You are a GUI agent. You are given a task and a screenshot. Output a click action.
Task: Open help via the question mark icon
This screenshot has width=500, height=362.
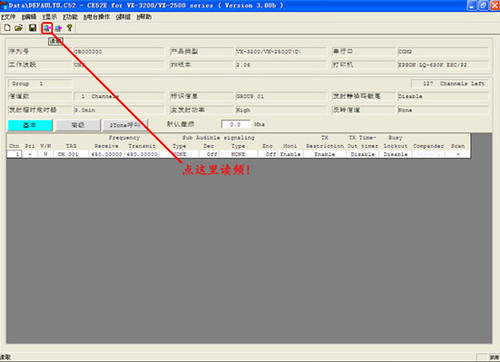click(x=69, y=28)
